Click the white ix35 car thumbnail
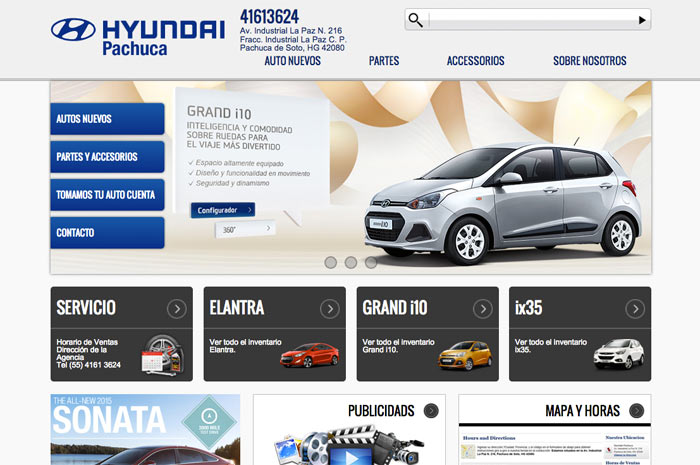700x465 pixels. [619, 354]
